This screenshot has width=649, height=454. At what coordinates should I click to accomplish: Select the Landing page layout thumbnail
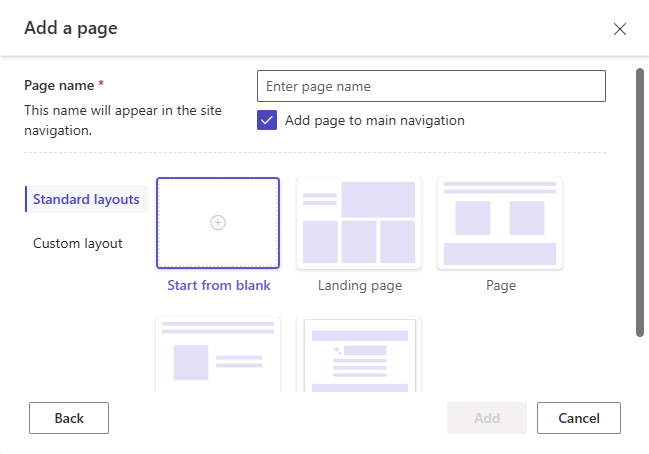click(359, 223)
